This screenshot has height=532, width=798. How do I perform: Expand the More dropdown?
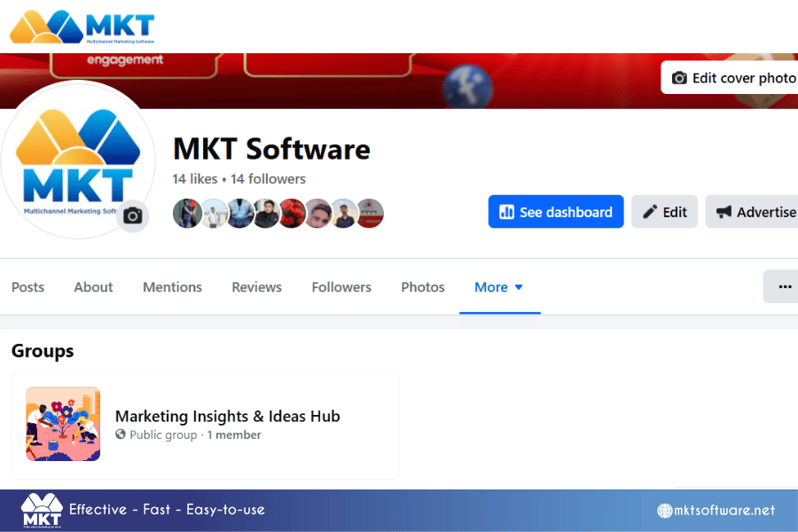pyautogui.click(x=498, y=287)
